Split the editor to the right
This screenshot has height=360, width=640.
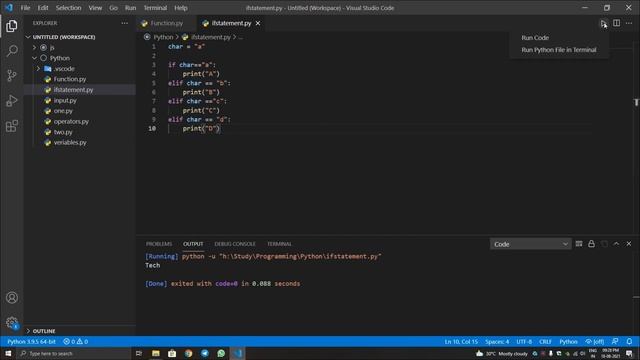pos(616,23)
